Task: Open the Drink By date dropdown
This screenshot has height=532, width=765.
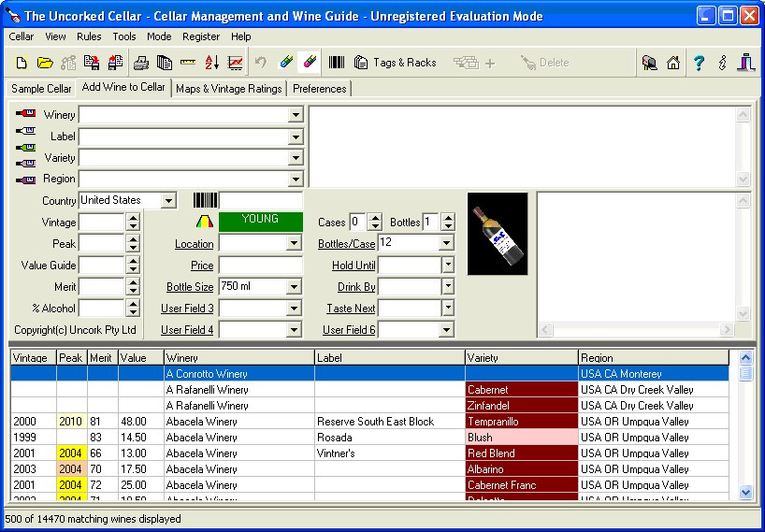Action: 448,286
